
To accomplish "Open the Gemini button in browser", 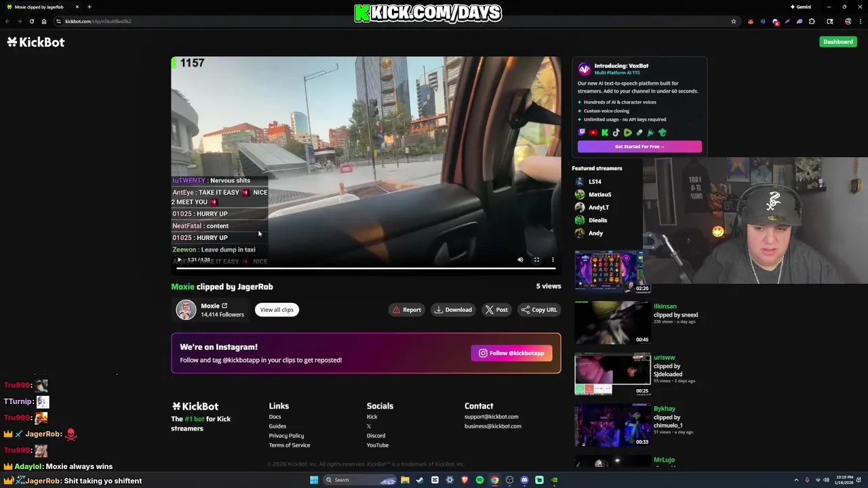I will pos(801,7).
